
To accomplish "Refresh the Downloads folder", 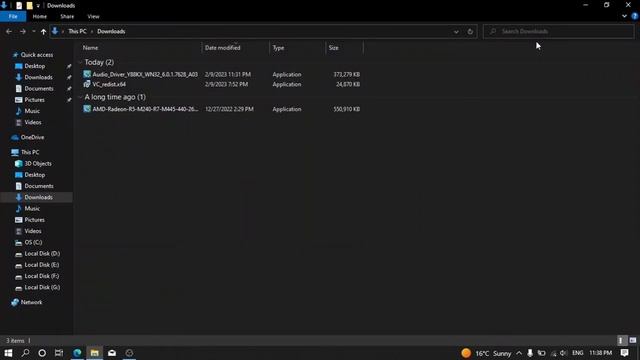I will click(x=470, y=31).
